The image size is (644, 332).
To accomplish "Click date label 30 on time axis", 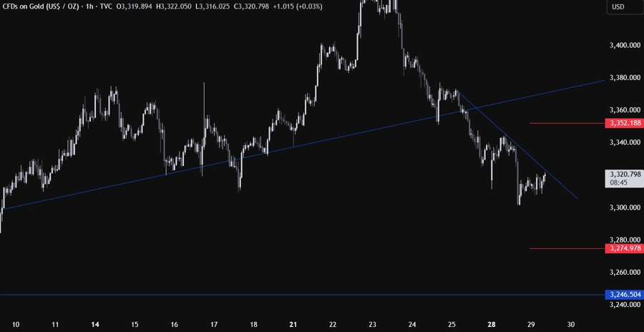I will (570, 324).
